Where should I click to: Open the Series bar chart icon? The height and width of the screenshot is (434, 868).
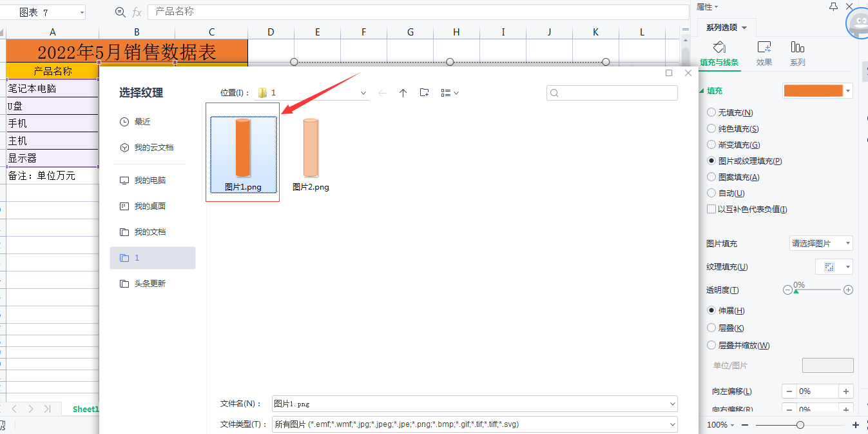(798, 47)
